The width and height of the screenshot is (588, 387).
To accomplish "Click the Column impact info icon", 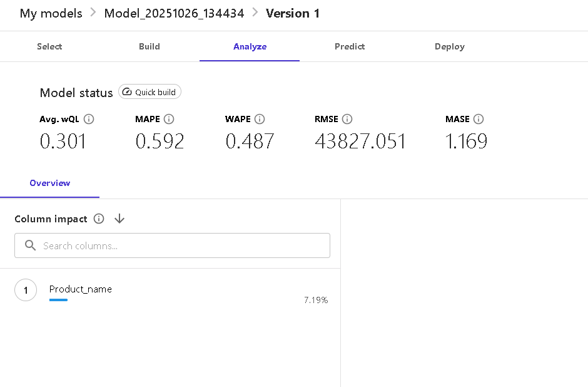I will click(98, 219).
